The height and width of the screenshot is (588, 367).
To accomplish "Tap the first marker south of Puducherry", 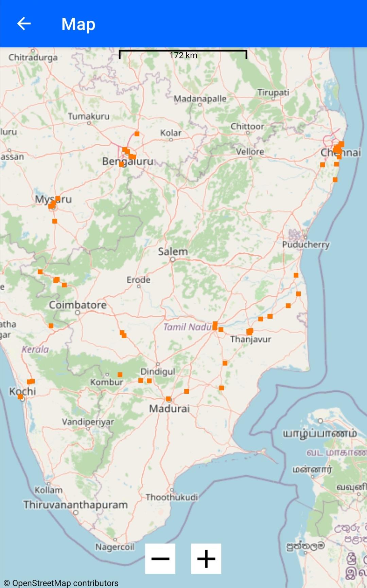I will tap(296, 275).
